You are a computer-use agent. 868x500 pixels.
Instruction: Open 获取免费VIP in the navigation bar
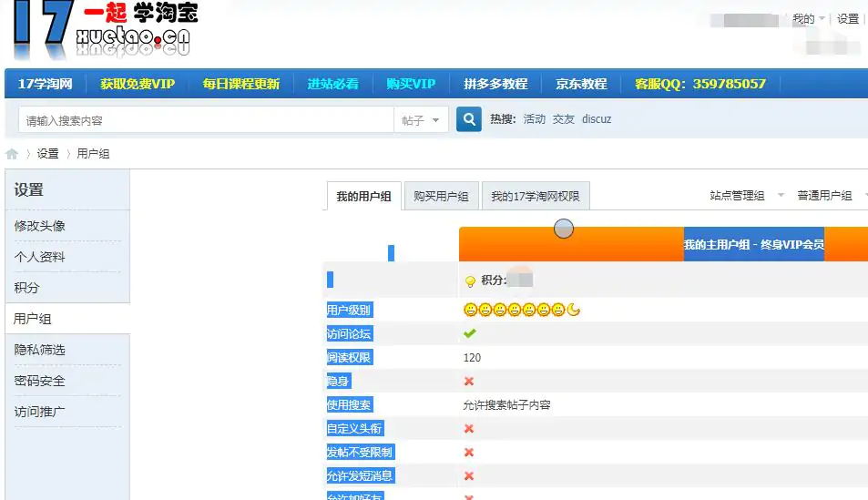[x=138, y=84]
